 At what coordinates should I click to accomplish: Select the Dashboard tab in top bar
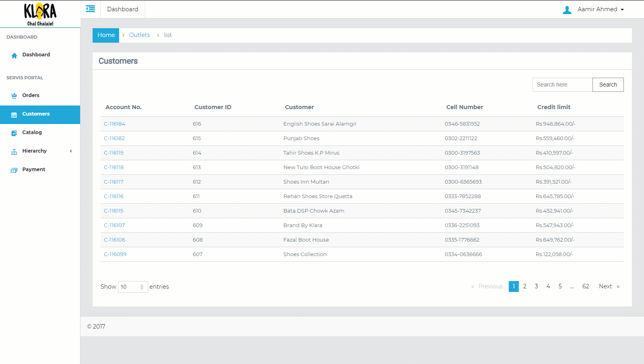[122, 9]
